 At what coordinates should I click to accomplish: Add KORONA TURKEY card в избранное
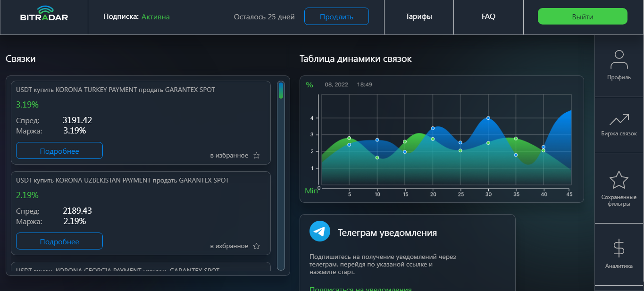coord(229,156)
